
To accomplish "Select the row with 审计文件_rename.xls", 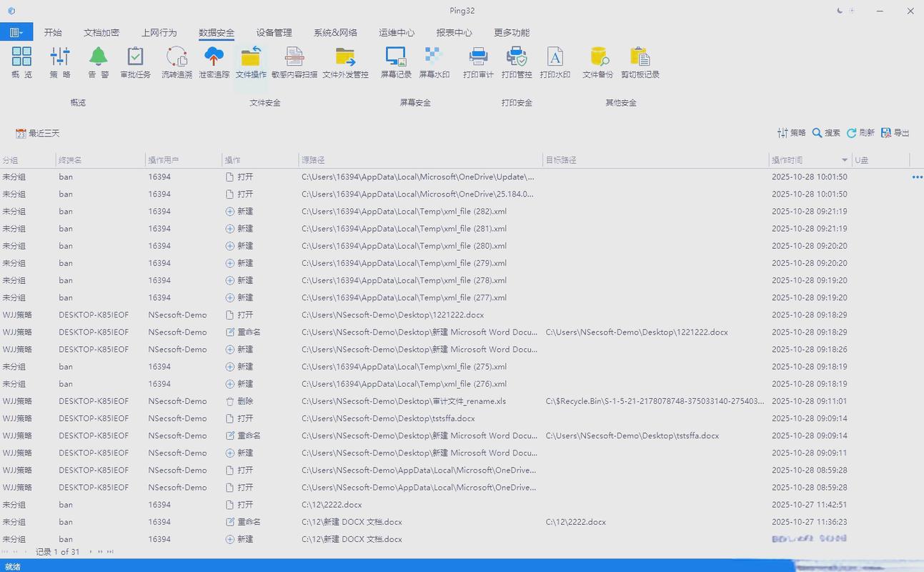I will coord(462,401).
